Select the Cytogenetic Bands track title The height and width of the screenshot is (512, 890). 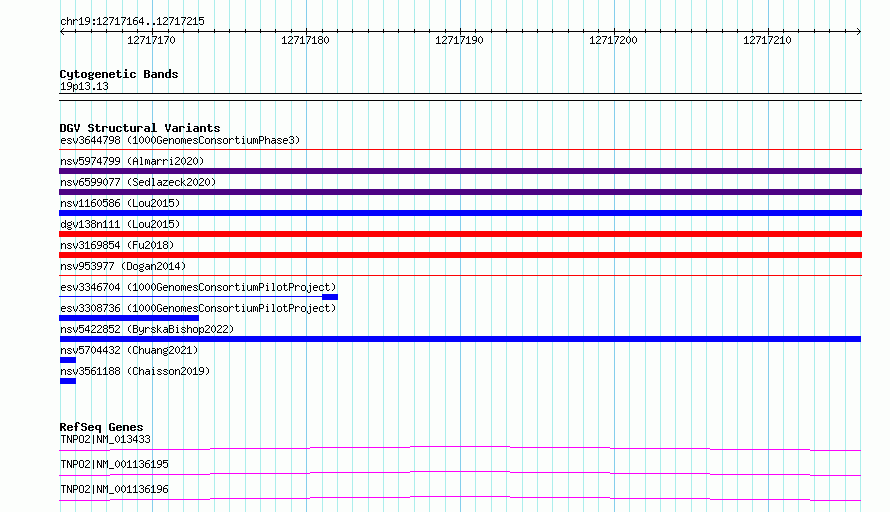119,74
